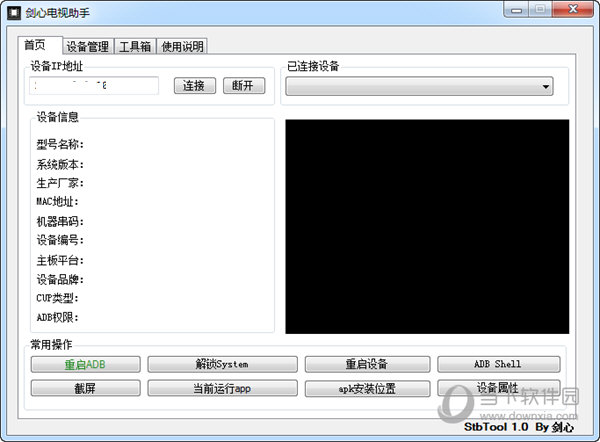Open ADB Shell
The width and height of the screenshot is (600, 442).
(x=499, y=364)
